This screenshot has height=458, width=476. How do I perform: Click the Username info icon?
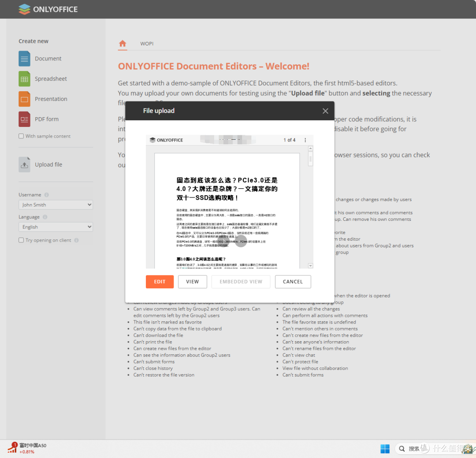[47, 195]
